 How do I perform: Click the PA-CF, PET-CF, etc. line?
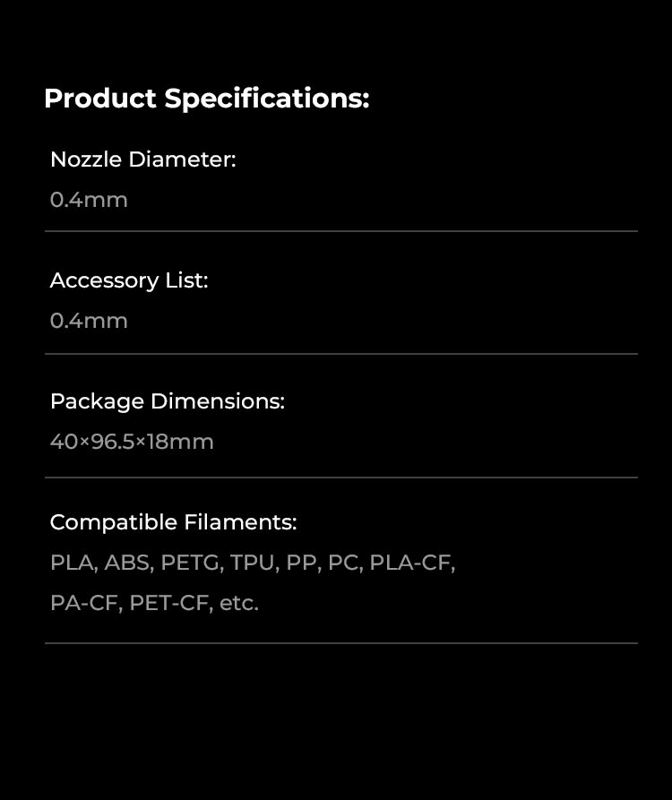click(x=155, y=603)
